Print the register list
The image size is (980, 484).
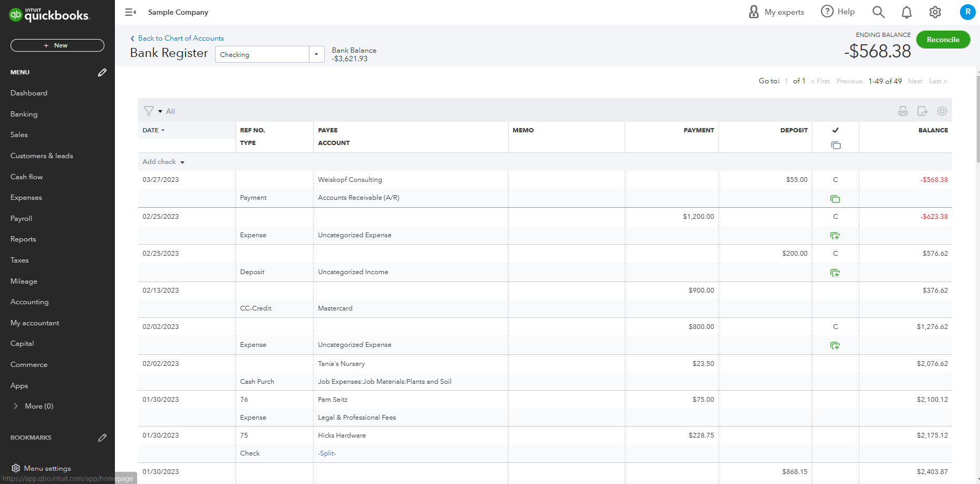pyautogui.click(x=903, y=111)
